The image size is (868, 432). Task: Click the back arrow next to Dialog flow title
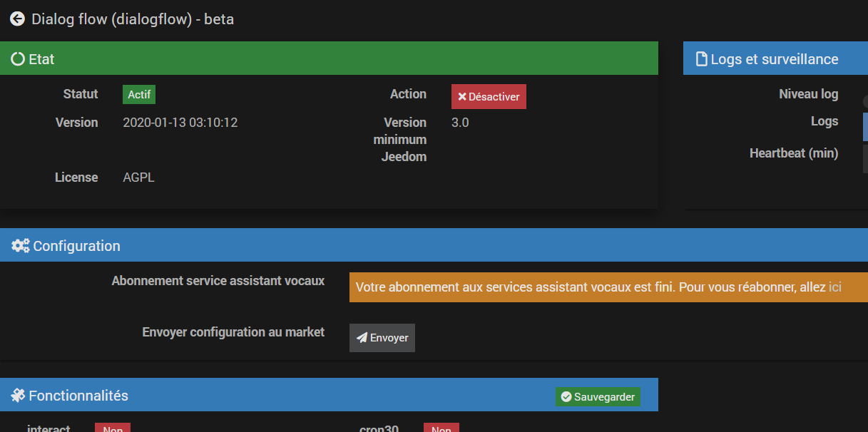17,19
